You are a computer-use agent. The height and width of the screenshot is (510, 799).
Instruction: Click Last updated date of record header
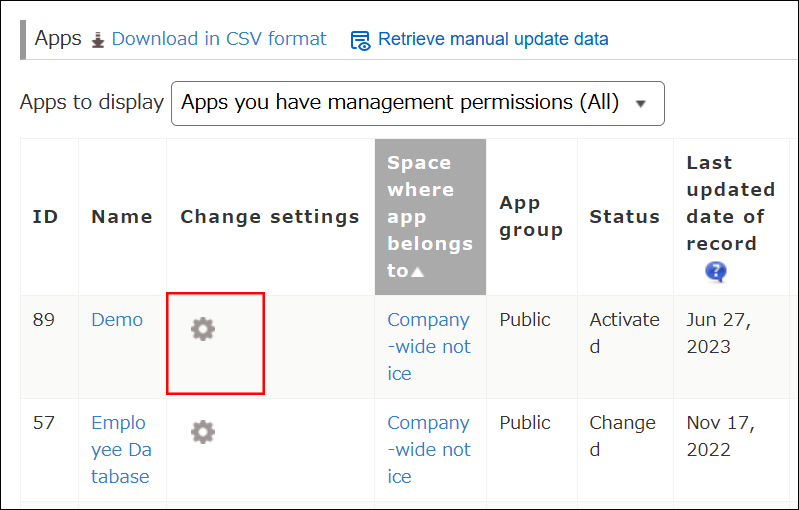click(x=730, y=203)
